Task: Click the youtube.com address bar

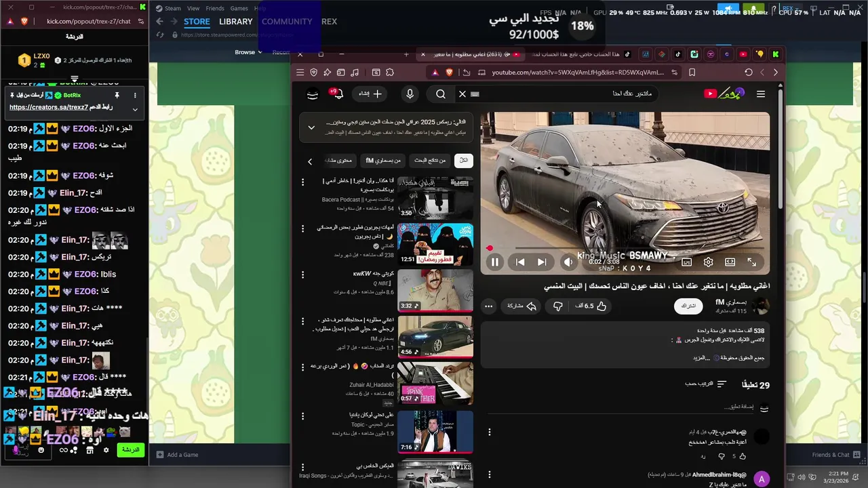Action: [x=578, y=73]
